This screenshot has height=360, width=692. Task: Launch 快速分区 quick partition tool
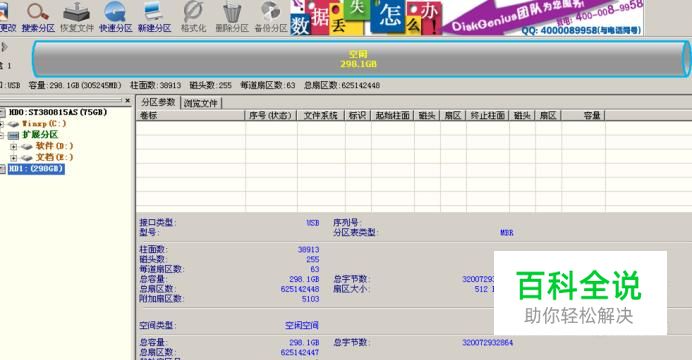click(116, 17)
